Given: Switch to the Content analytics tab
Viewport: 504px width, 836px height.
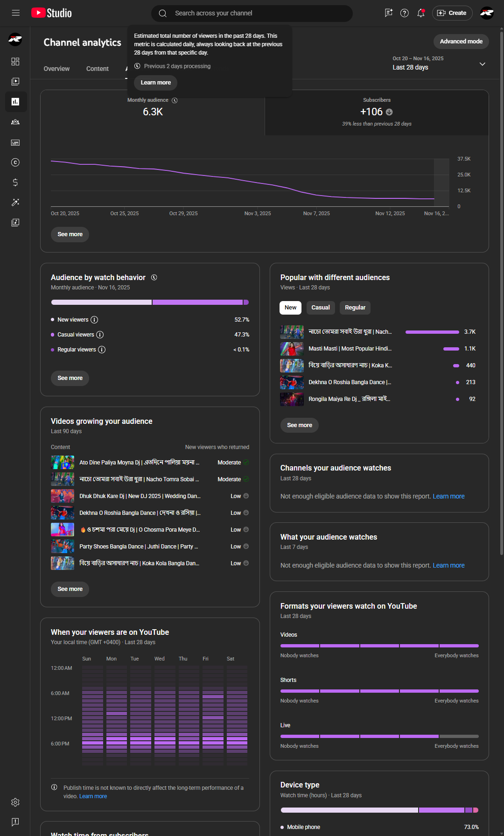Looking at the screenshot, I should (x=98, y=69).
